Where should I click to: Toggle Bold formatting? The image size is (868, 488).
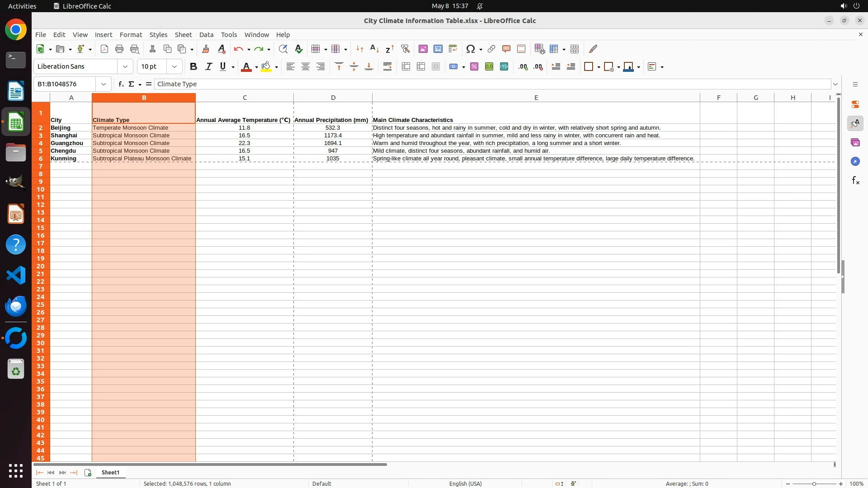click(x=193, y=67)
